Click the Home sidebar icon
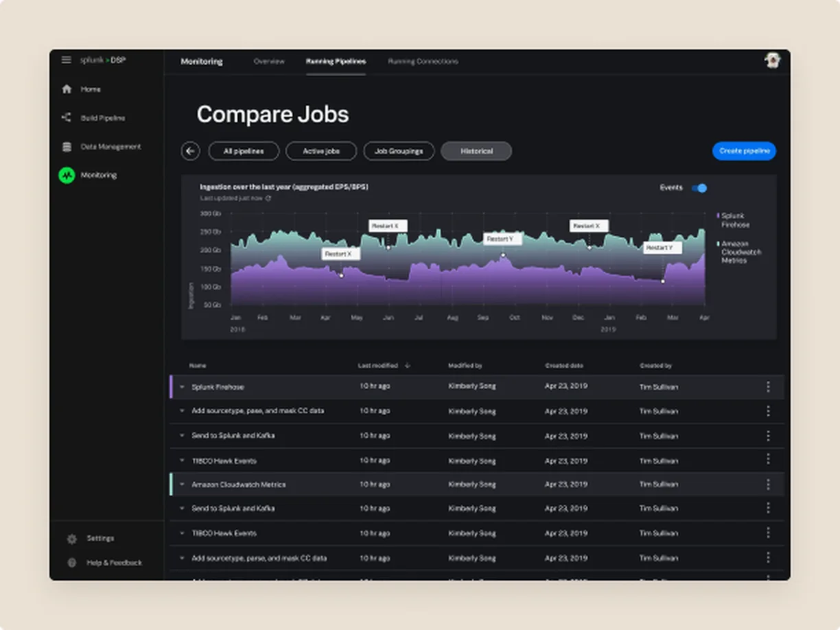Viewport: 840px width, 630px height. pos(67,89)
